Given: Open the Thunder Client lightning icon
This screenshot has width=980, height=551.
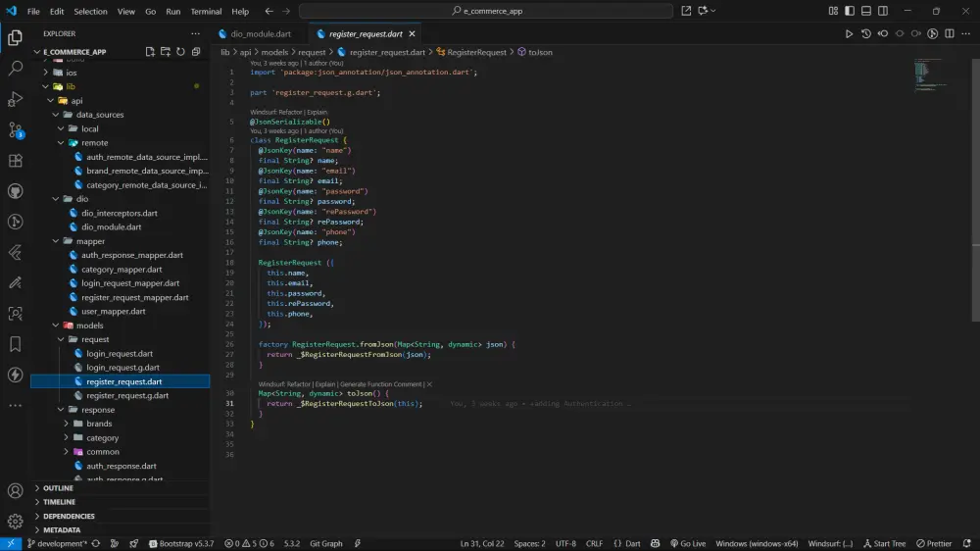Looking at the screenshot, I should pyautogui.click(x=15, y=375).
